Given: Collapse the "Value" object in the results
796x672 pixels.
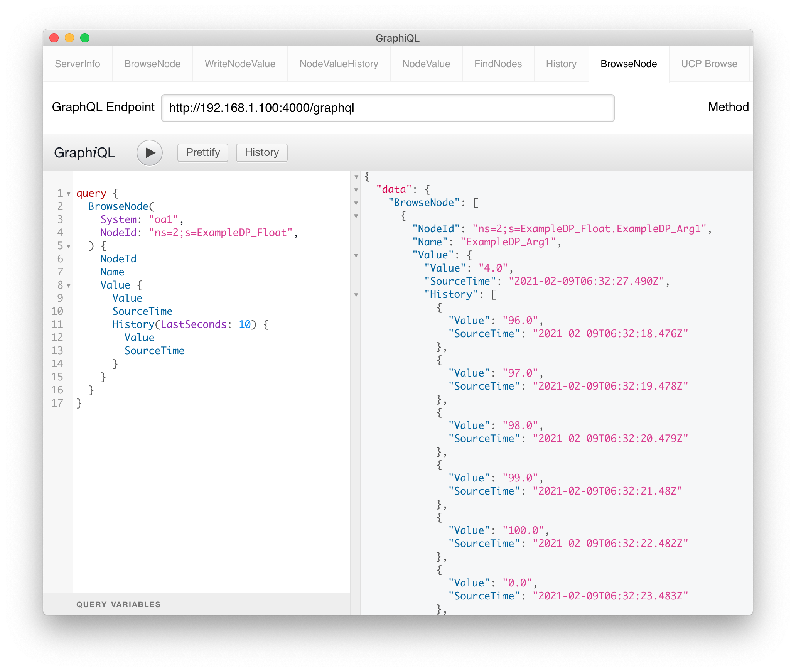Looking at the screenshot, I should click(356, 256).
